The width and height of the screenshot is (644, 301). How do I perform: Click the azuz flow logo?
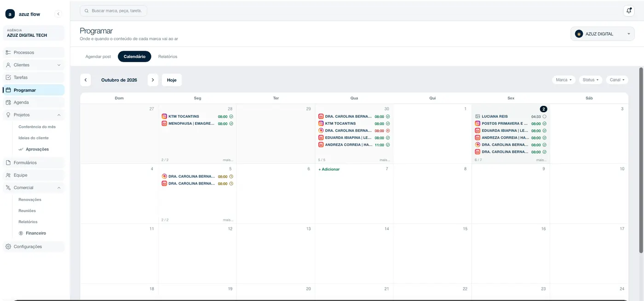tap(10, 14)
